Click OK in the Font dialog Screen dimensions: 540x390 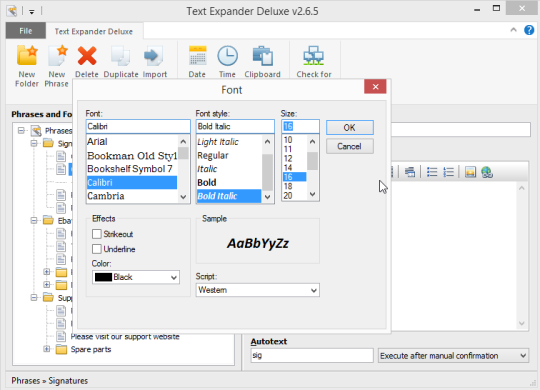[350, 127]
